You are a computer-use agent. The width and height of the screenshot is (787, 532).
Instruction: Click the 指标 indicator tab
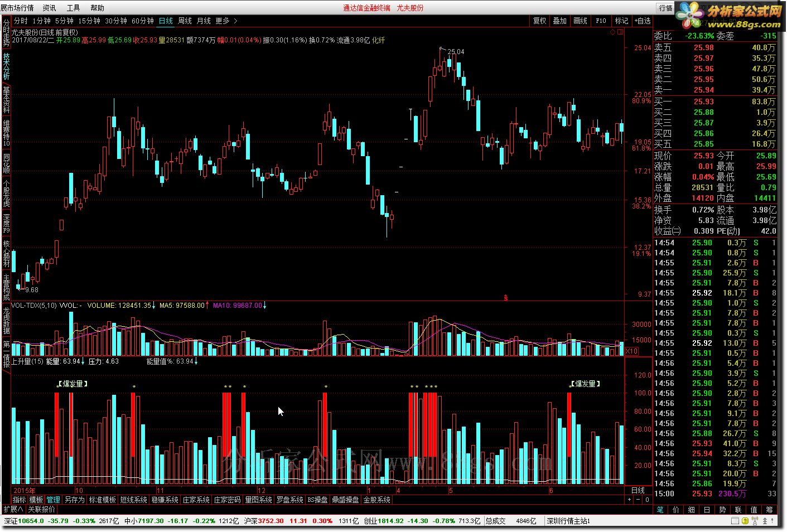point(20,500)
